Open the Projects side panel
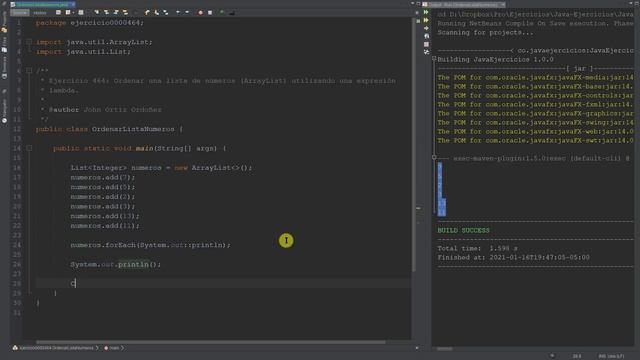The height and width of the screenshot is (360, 640). (x=4, y=22)
